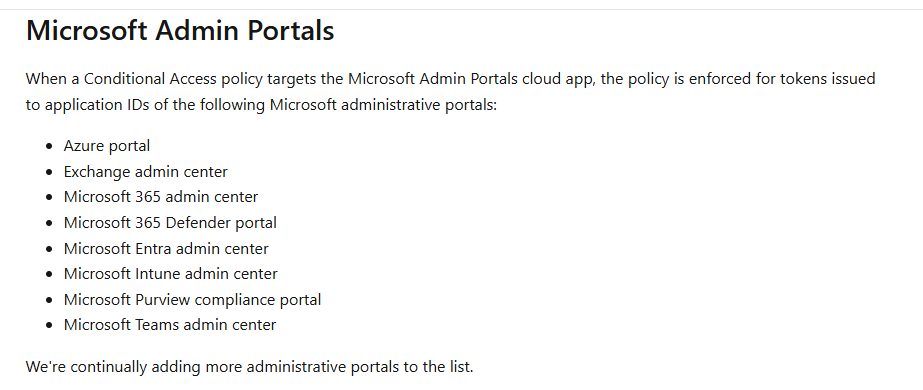923x390 pixels.
Task: Click Microsoft 365 Defender portal text
Action: point(170,223)
